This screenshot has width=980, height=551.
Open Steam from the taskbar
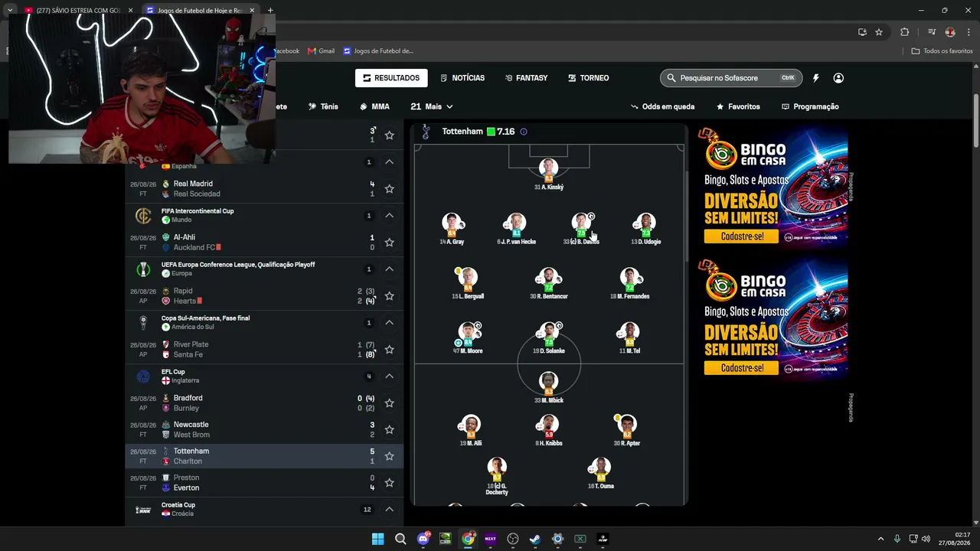(x=535, y=539)
